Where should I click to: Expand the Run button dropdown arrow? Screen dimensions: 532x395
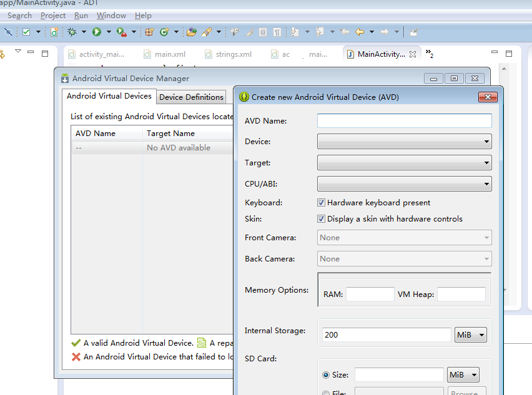[109, 32]
